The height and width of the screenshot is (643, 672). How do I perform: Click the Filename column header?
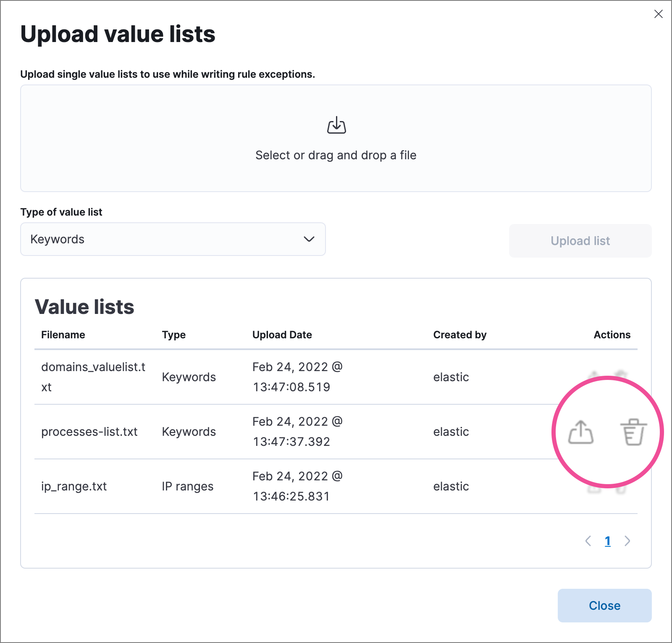[x=63, y=335]
